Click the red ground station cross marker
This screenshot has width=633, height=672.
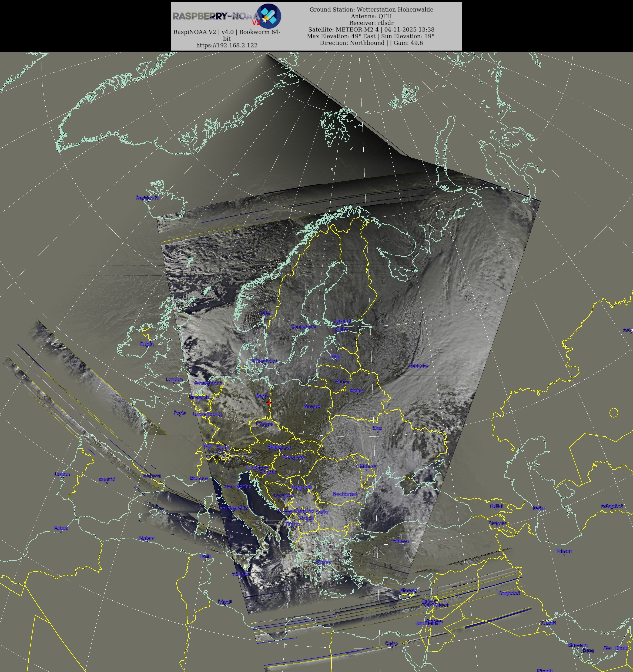(269, 403)
